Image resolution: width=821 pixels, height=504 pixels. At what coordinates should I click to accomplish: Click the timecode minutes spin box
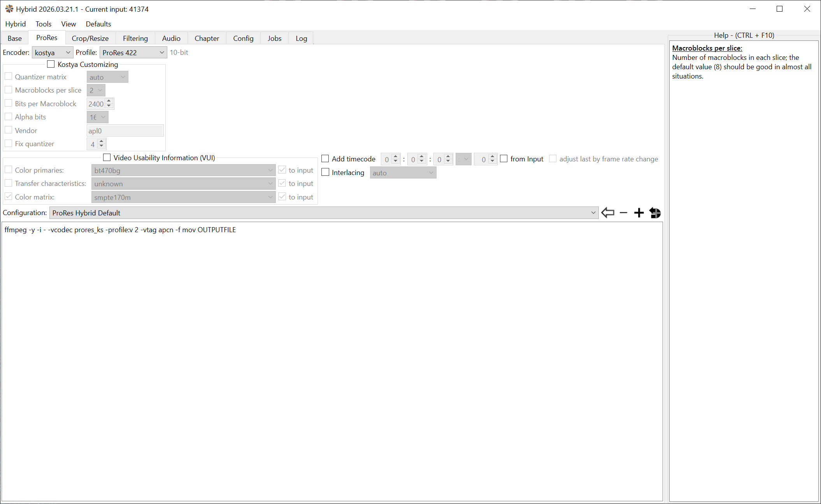coord(417,159)
